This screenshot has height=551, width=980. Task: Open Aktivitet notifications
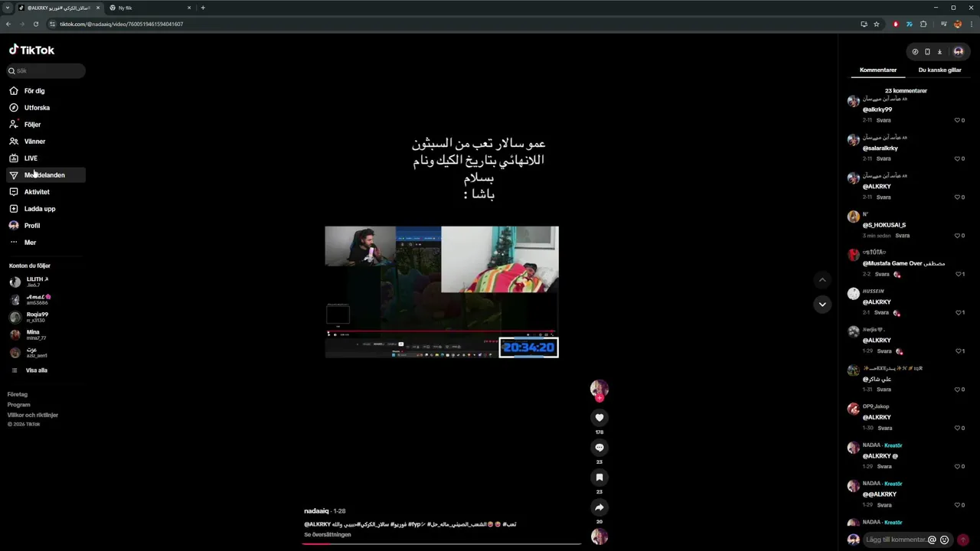click(x=37, y=192)
